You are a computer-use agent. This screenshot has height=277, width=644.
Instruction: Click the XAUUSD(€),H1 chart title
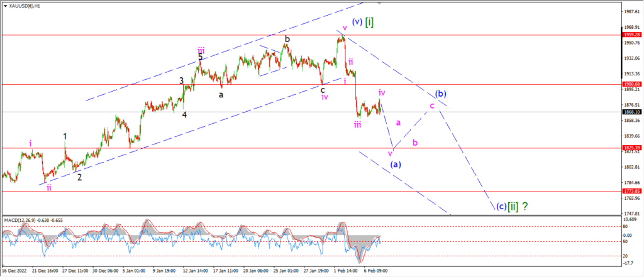pos(24,6)
